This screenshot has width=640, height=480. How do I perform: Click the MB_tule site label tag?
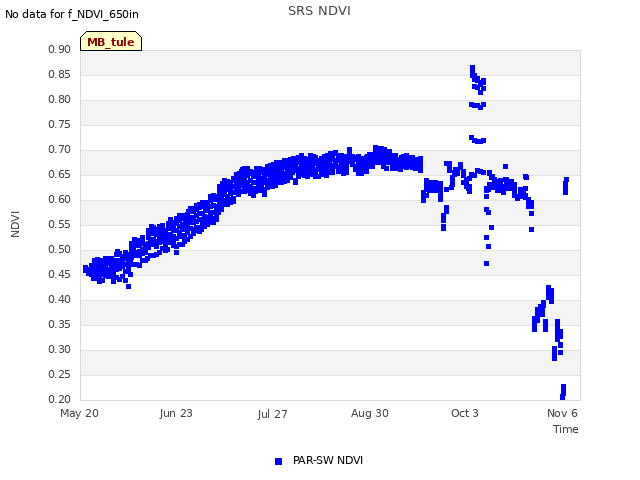click(111, 41)
